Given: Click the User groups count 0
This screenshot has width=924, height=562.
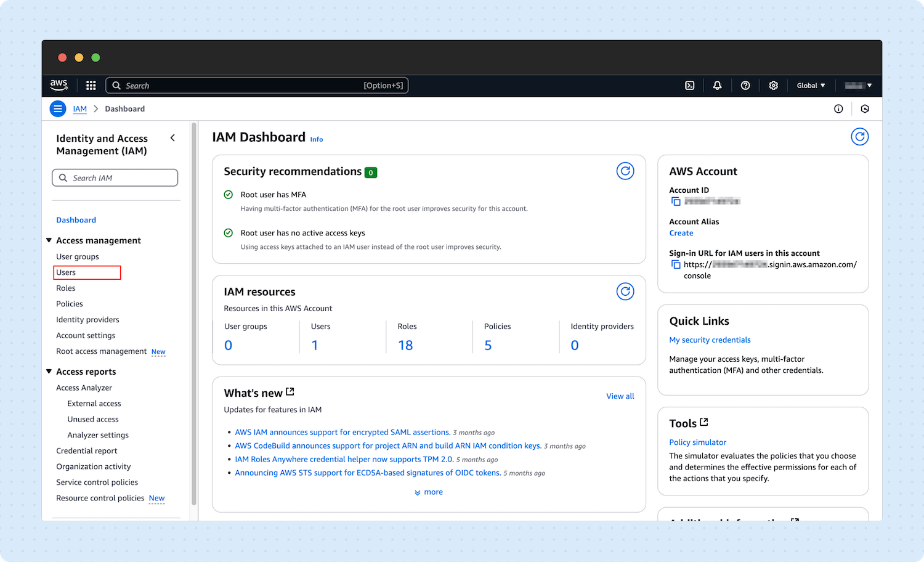Looking at the screenshot, I should [x=229, y=345].
